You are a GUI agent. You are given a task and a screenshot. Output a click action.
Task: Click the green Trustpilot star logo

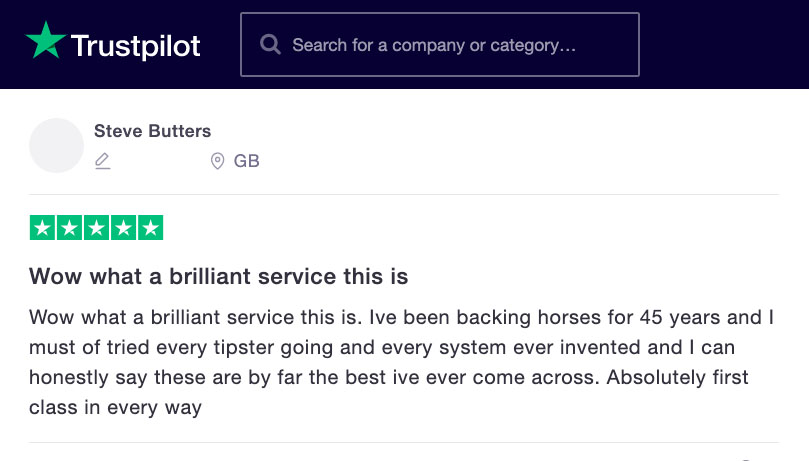tap(46, 41)
